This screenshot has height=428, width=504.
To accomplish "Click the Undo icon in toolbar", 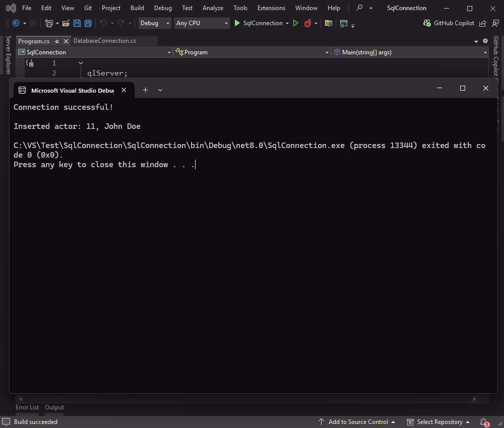I will point(103,23).
